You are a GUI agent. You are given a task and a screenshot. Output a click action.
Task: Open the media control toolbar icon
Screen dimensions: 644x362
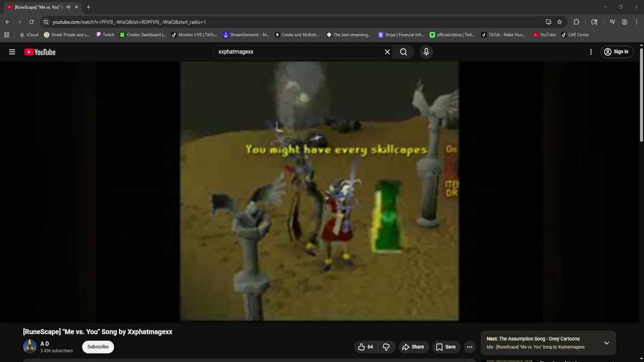(x=612, y=22)
